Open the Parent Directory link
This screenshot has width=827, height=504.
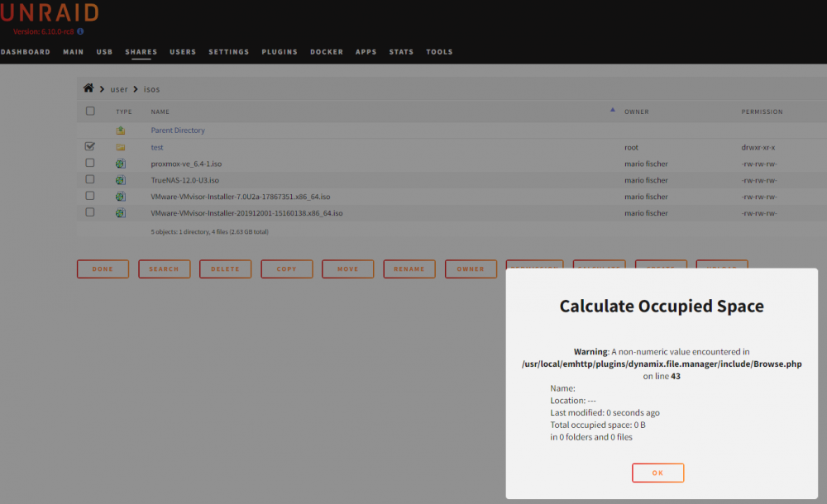click(x=178, y=131)
